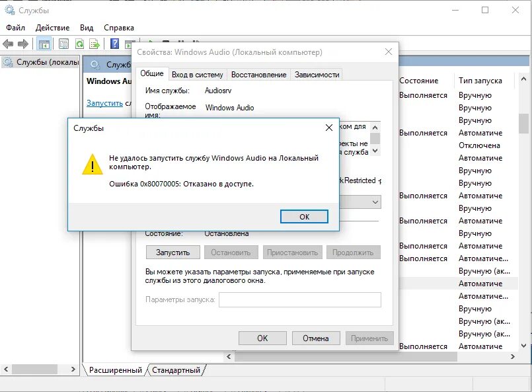532x392 pixels.
Task: Select the Расширенный view tab
Action: pos(116,370)
